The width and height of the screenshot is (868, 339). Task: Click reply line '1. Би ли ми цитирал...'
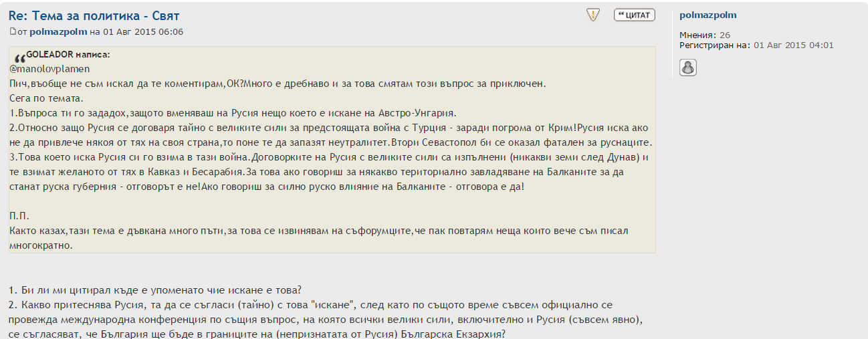[x=155, y=290]
